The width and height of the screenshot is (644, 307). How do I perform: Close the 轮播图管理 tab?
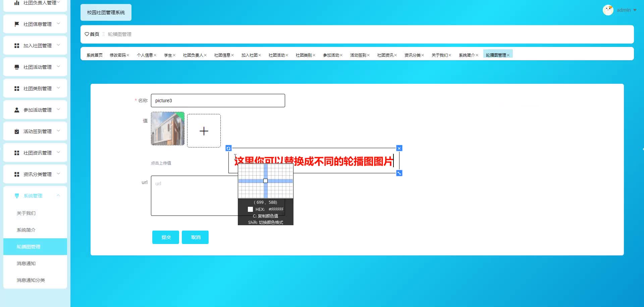[x=508, y=55]
